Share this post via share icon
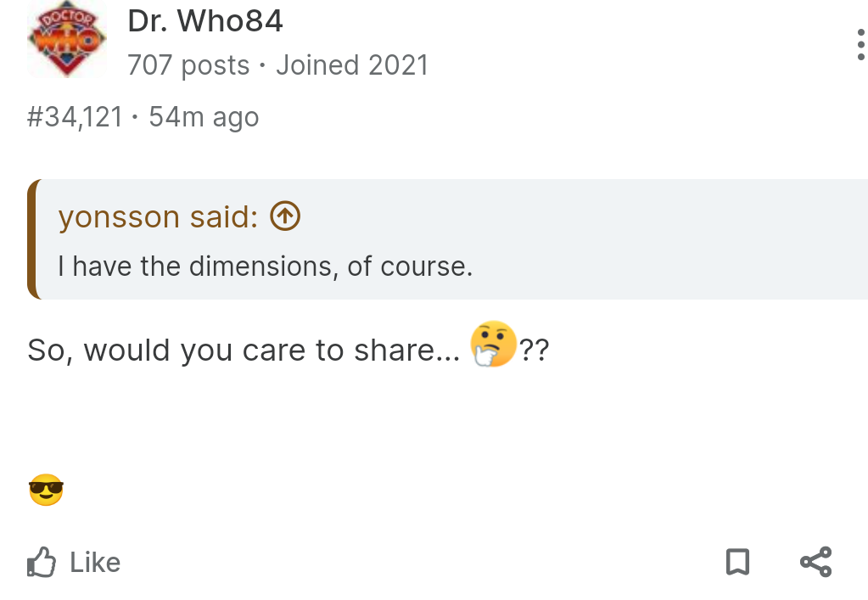Screen dimensions: 868x600 coord(816,563)
